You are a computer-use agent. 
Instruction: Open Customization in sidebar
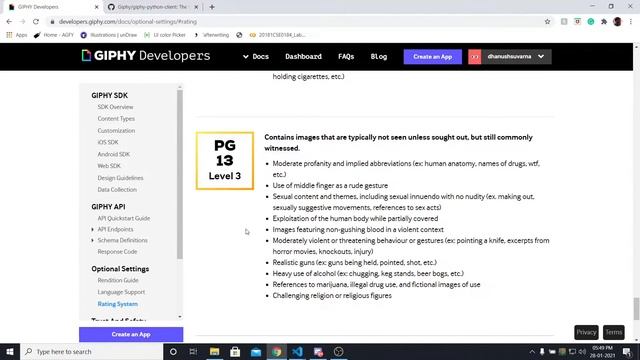point(116,131)
